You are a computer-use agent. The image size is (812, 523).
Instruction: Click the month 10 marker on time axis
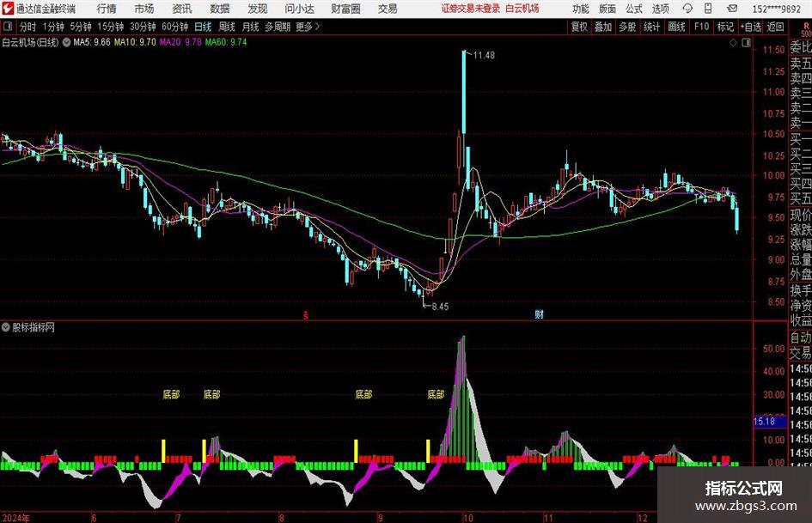pyautogui.click(x=468, y=518)
